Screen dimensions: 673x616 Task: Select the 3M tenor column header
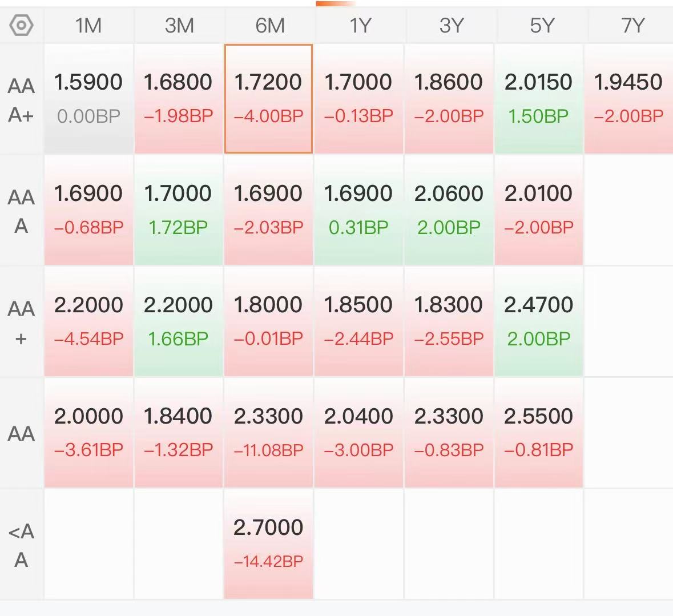pos(179,25)
